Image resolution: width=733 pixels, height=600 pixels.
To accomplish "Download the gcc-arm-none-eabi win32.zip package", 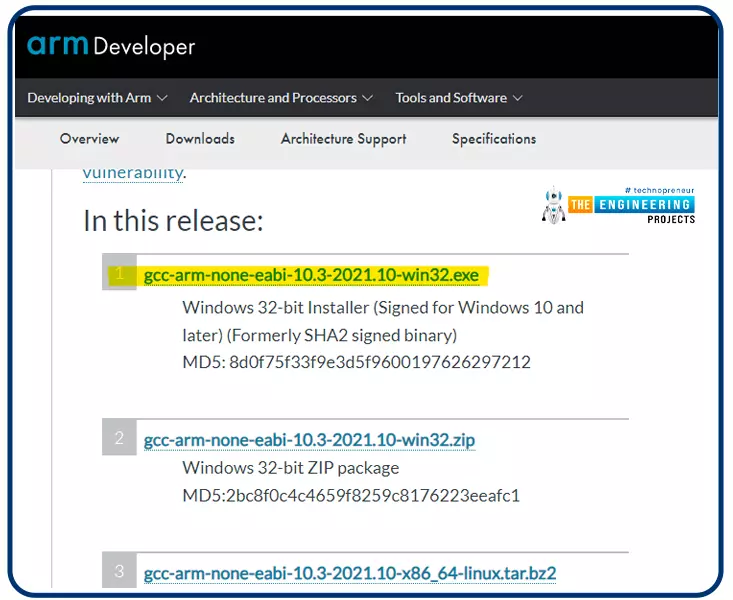I will click(x=309, y=440).
